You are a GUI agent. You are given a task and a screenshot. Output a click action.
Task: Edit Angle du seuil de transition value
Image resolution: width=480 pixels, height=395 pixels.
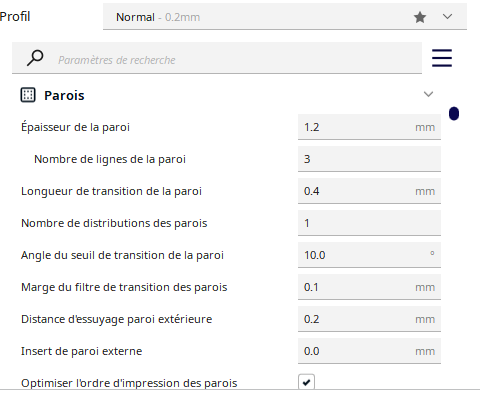point(369,255)
